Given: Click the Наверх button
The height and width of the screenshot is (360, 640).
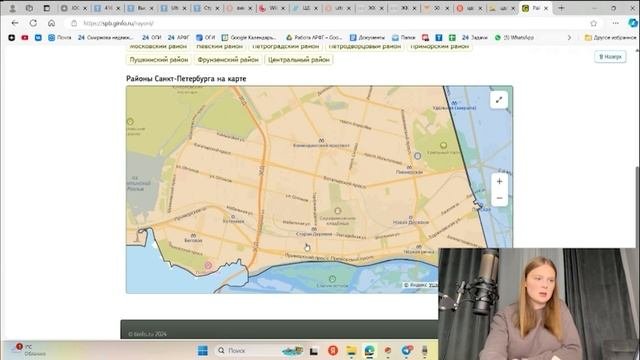Looking at the screenshot, I should pyautogui.click(x=610, y=57).
